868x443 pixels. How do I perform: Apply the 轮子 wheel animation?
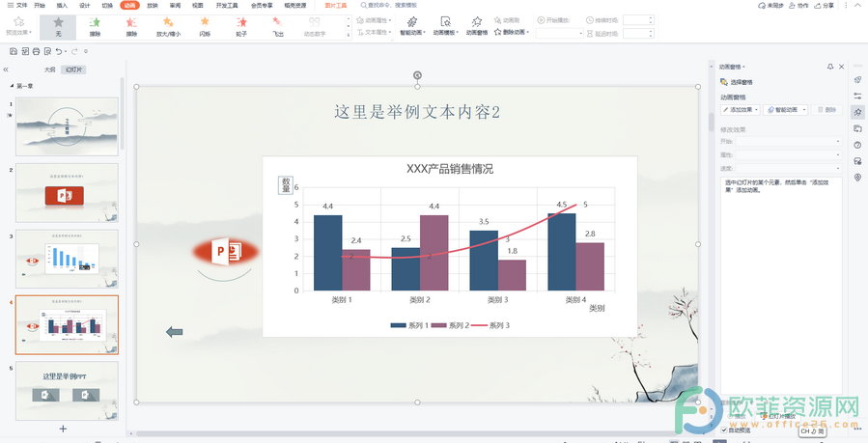pos(241,27)
